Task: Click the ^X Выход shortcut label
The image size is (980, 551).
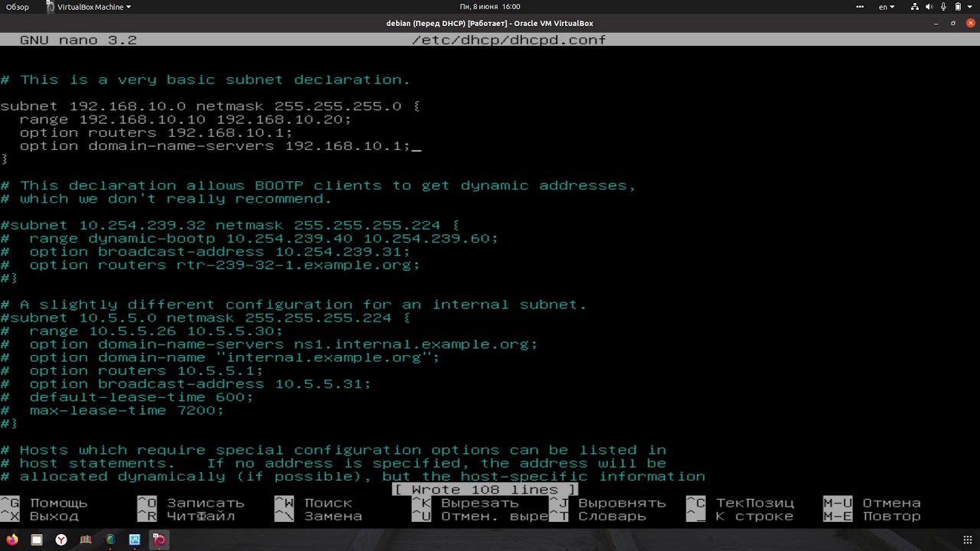Action: pyautogui.click(x=39, y=517)
